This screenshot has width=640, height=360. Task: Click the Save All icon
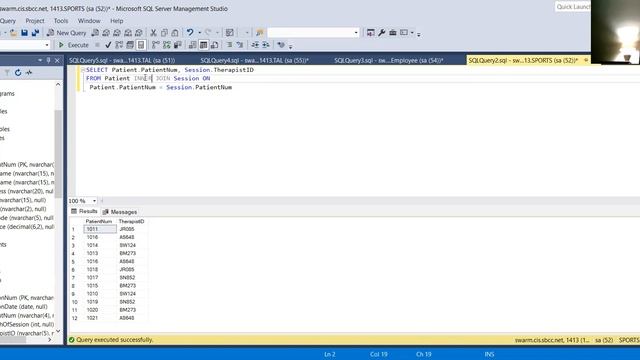tap(35, 33)
